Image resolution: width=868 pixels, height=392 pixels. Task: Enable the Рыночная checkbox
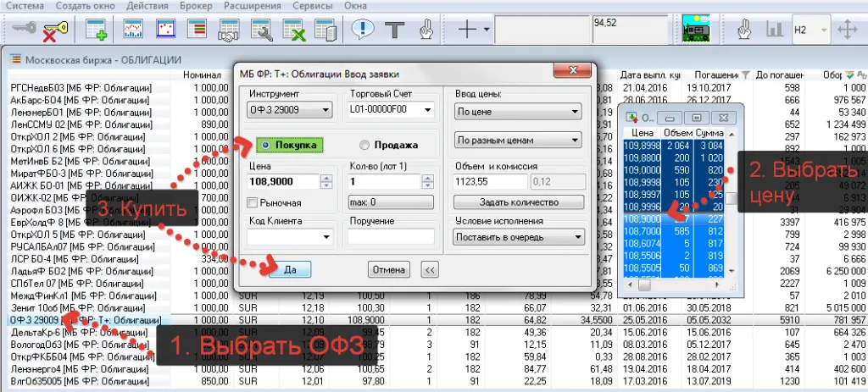[254, 203]
